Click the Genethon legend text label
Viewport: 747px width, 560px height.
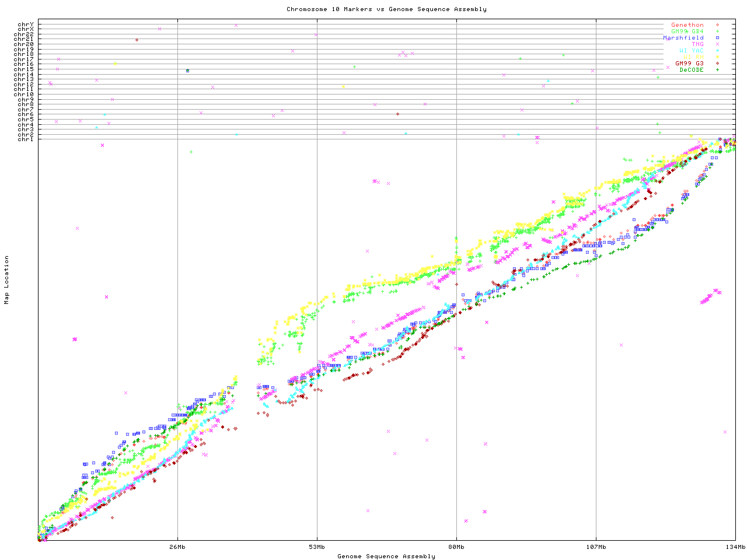(687, 25)
